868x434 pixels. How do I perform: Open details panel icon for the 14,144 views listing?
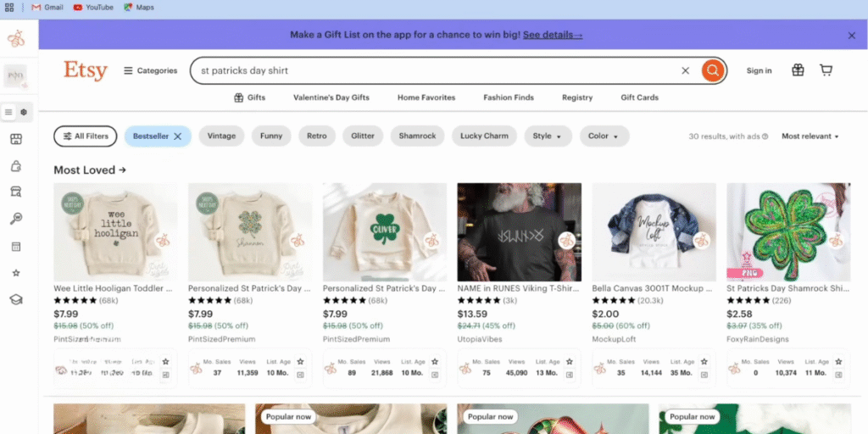tap(704, 375)
